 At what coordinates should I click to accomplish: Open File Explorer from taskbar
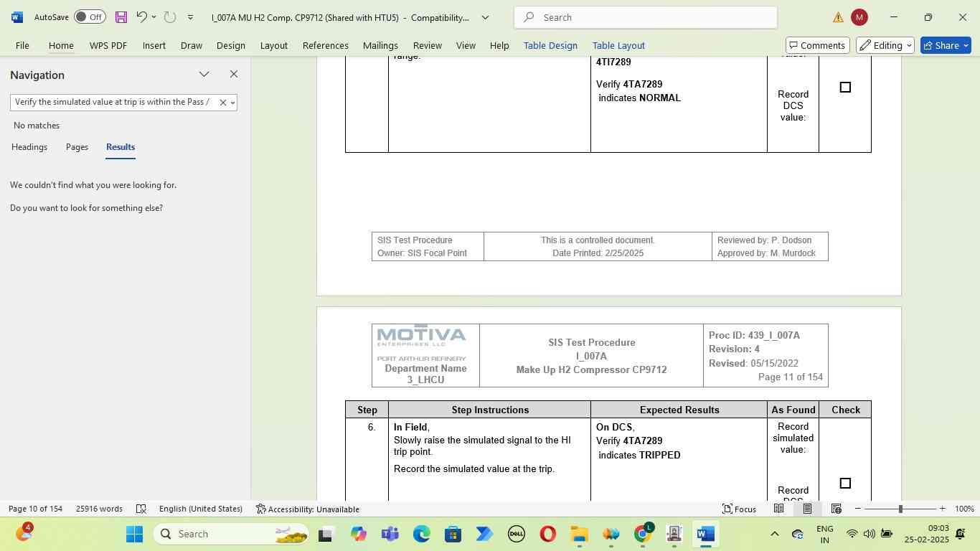pyautogui.click(x=579, y=534)
